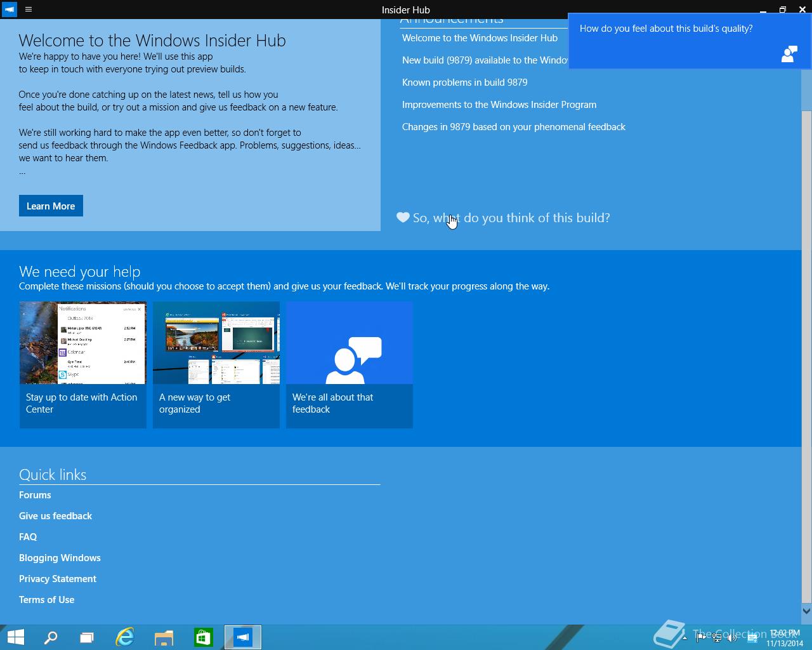Viewport: 812px width, 650px height.
Task: Open Action Center flag tray icon
Action: (x=701, y=638)
